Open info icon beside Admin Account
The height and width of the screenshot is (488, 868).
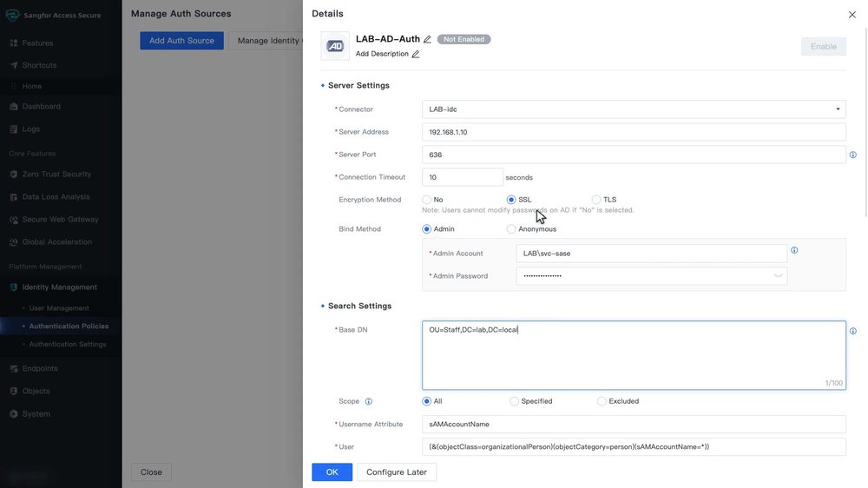[794, 250]
